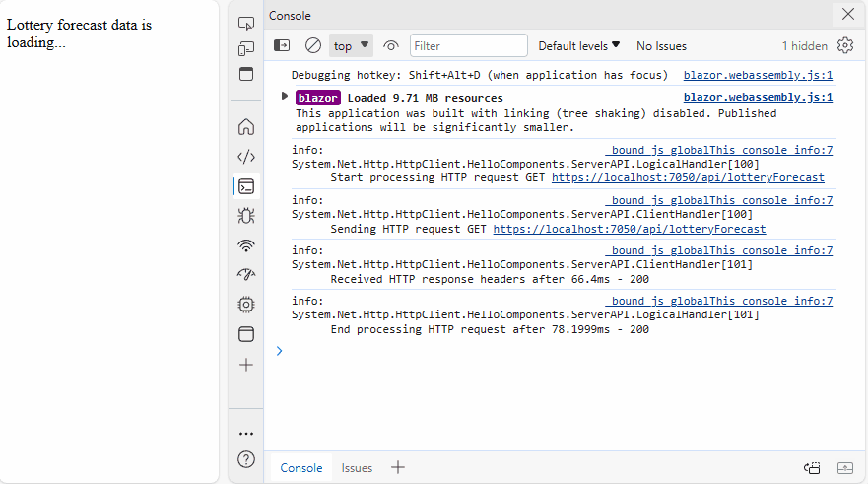The image size is (868, 484).
Task: Click the Inspect element picker icon
Action: tap(246, 23)
